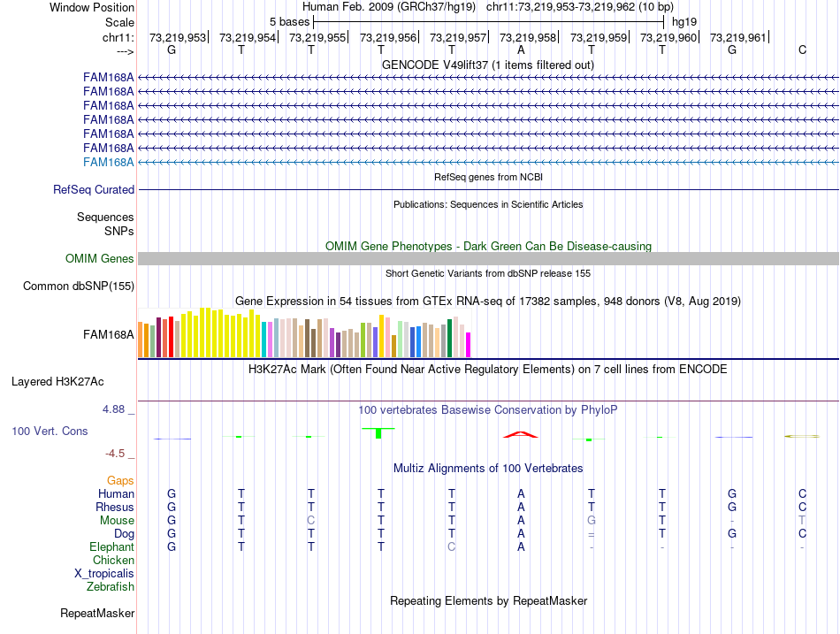
Task: Click the gray OMIM Genes bar
Action: pos(488,258)
